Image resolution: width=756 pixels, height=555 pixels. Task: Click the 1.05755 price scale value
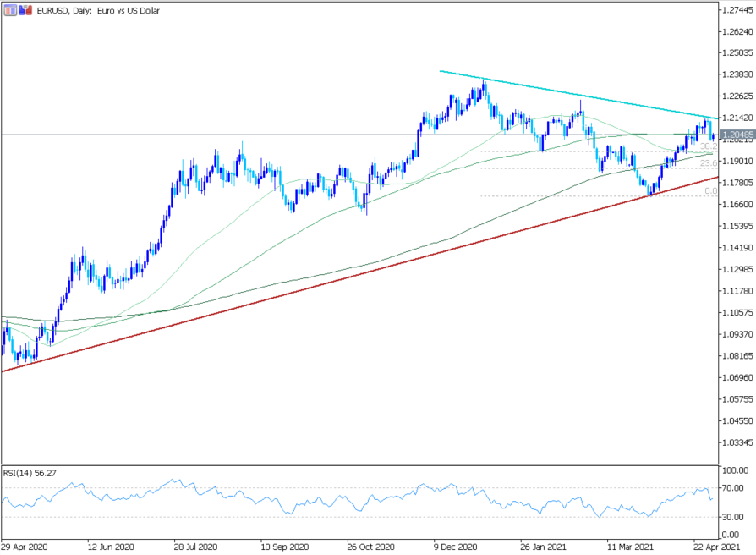[x=737, y=399]
